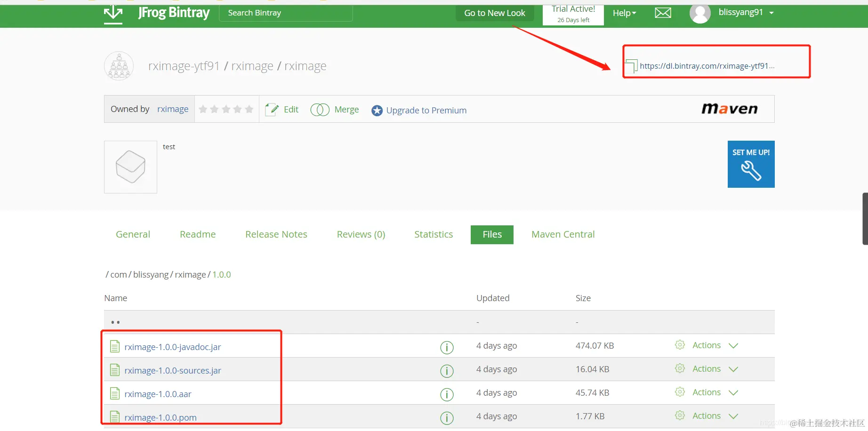This screenshot has height=431, width=868.
Task: Expand Actions chevron for rximage-1.0.0.aar
Action: coord(733,393)
